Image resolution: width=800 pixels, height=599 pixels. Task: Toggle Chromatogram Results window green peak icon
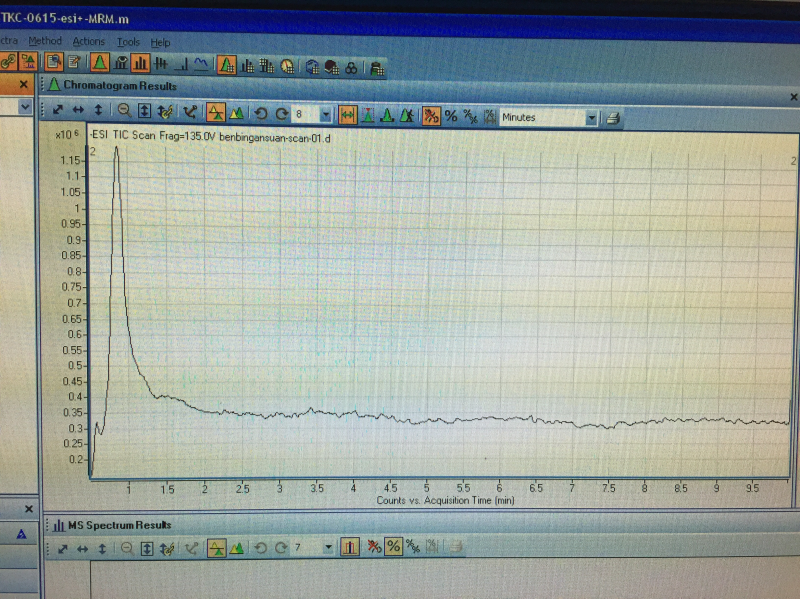(99, 63)
